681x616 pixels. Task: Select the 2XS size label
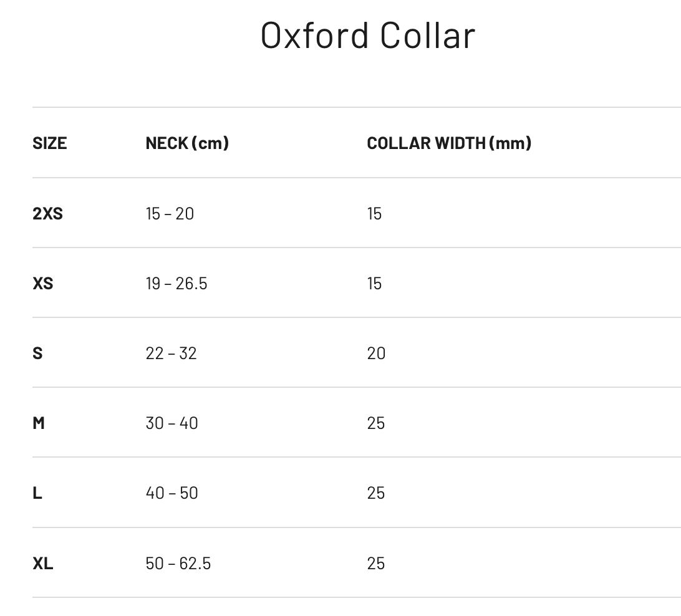click(47, 213)
